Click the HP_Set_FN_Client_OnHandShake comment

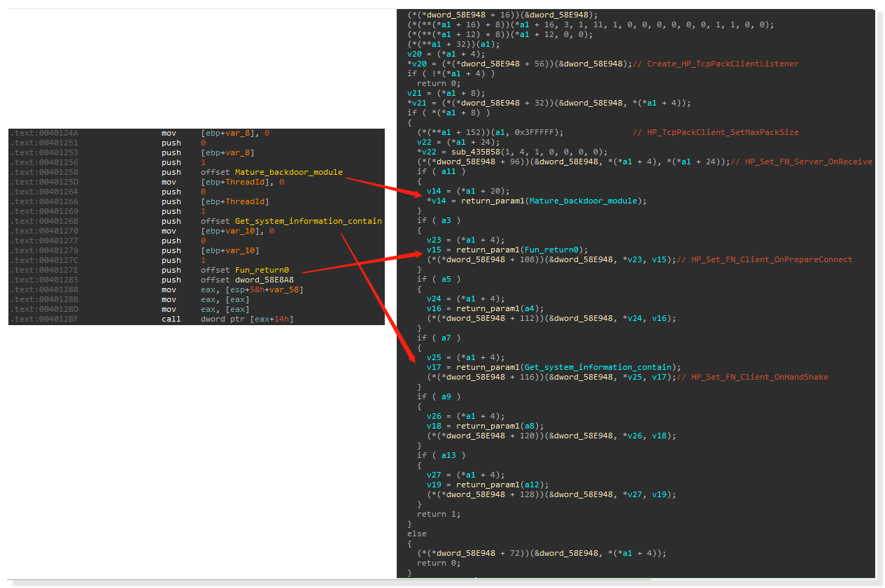(759, 377)
